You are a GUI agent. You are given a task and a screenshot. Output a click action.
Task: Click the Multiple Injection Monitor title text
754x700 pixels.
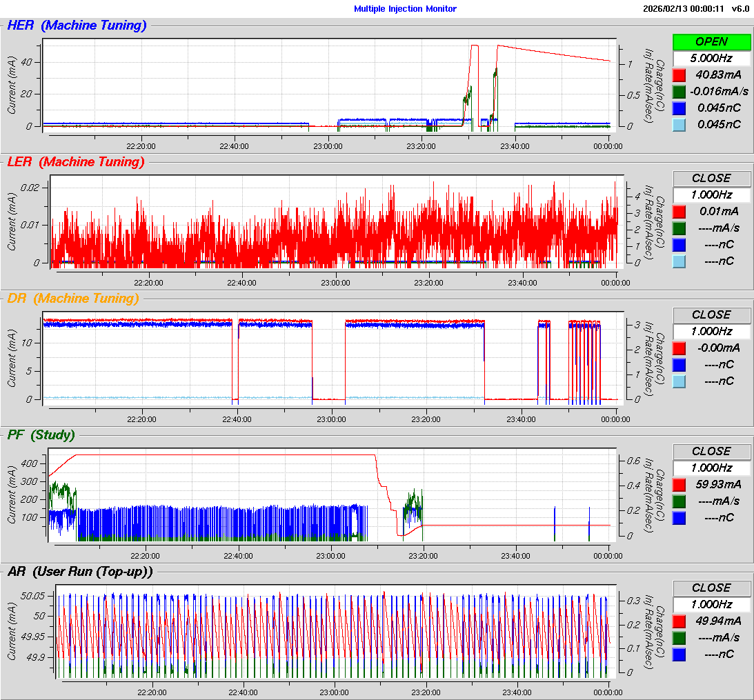point(405,8)
